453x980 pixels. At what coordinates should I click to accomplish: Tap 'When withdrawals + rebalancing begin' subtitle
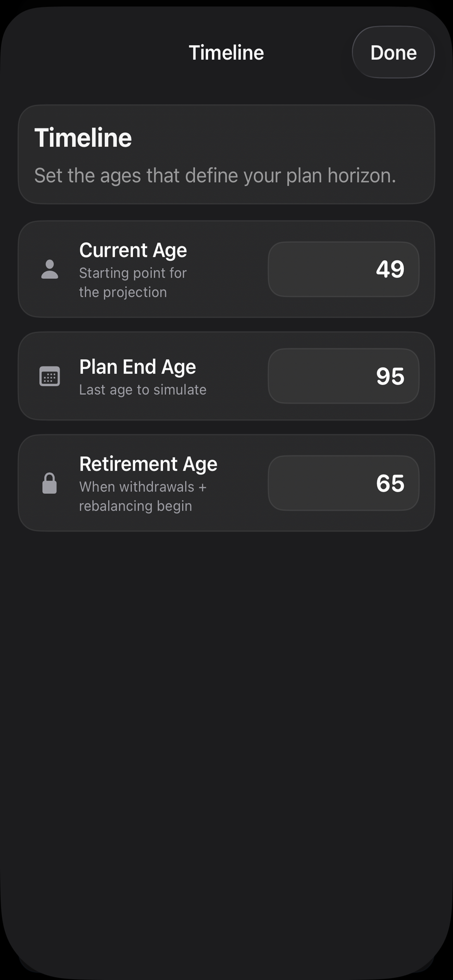tap(143, 497)
